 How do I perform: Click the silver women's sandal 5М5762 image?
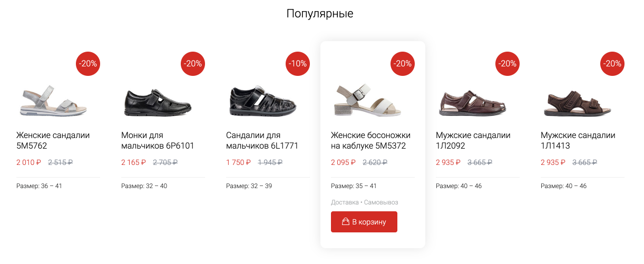point(53,100)
